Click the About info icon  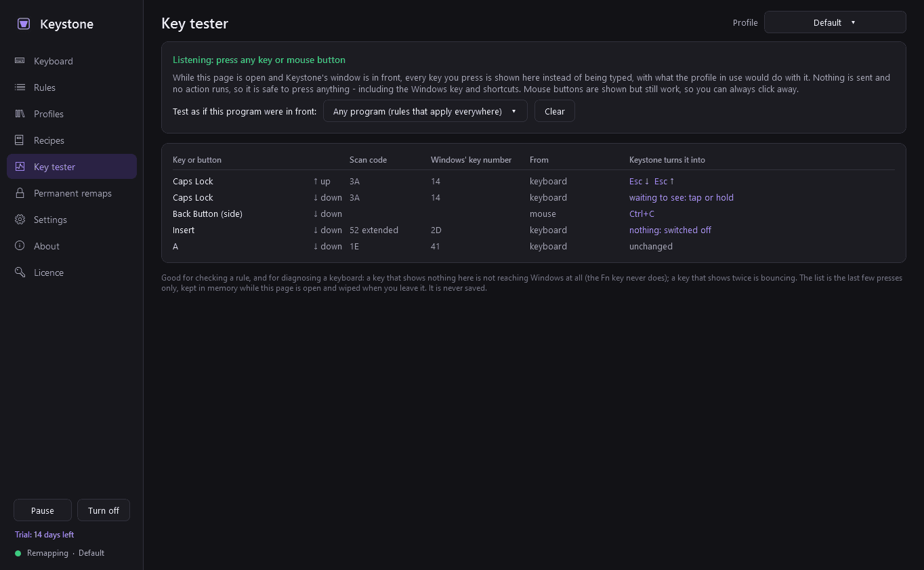20,246
